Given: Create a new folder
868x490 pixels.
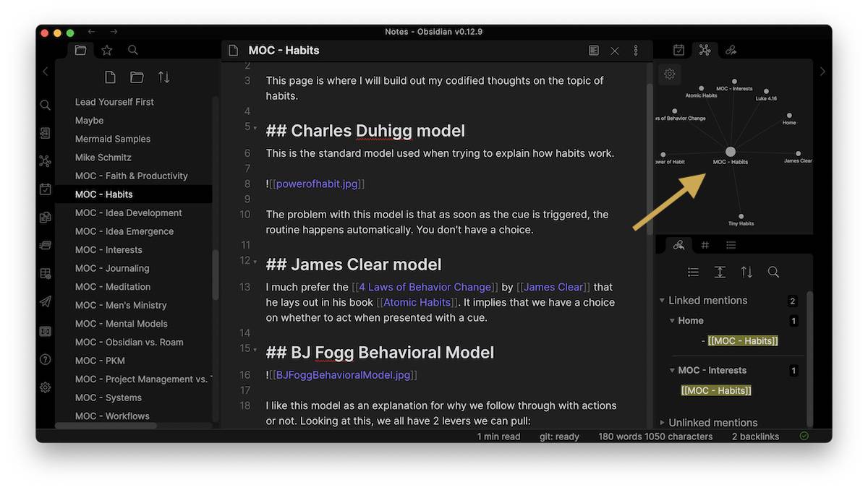Looking at the screenshot, I should pyautogui.click(x=137, y=77).
